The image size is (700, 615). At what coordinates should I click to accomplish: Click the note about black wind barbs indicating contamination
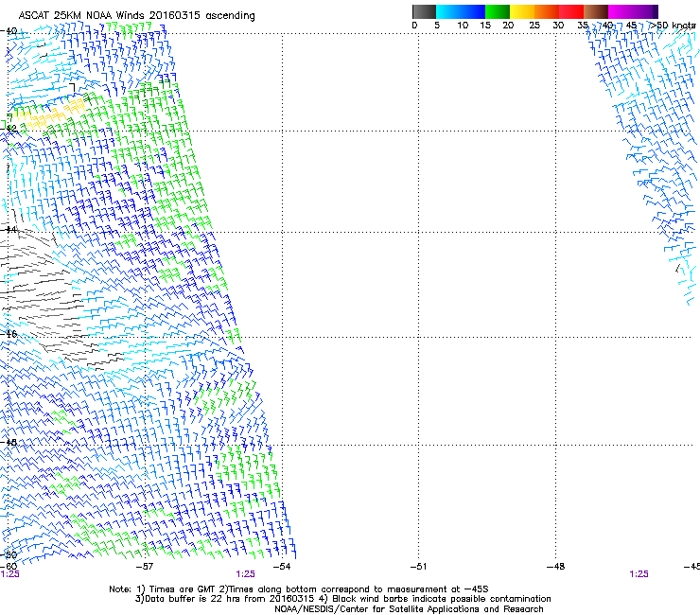pos(435,599)
